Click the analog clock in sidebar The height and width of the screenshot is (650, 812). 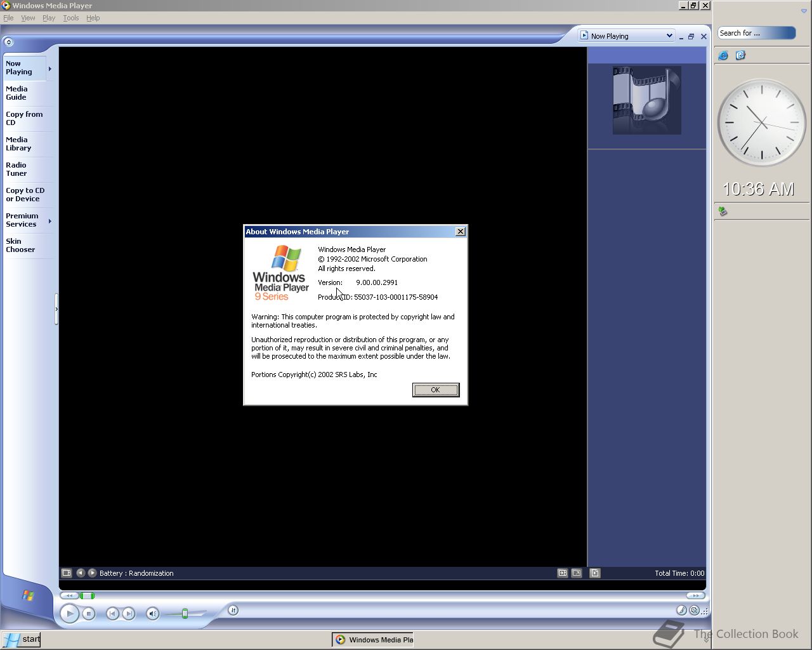tap(761, 122)
